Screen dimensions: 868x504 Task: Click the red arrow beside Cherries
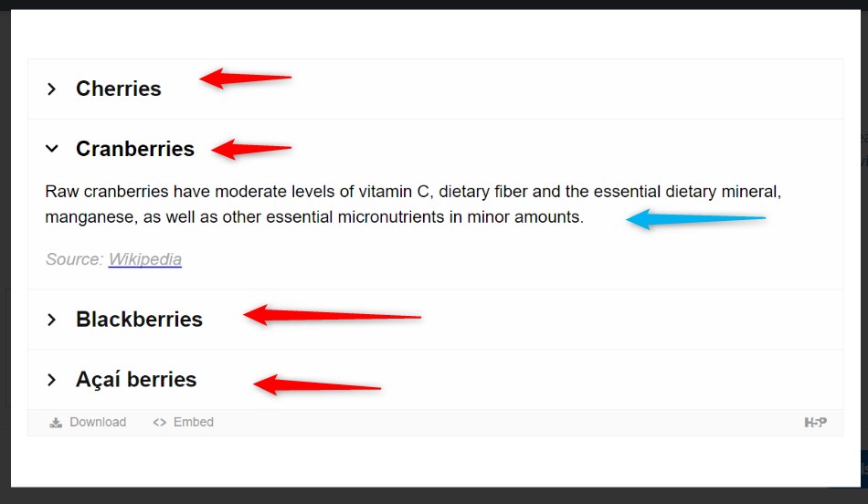(x=245, y=78)
